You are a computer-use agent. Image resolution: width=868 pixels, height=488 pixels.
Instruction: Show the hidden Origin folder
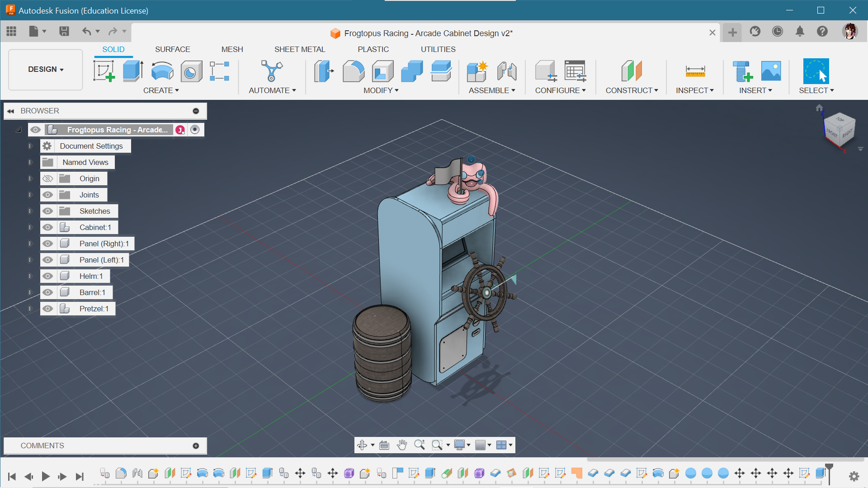point(47,178)
